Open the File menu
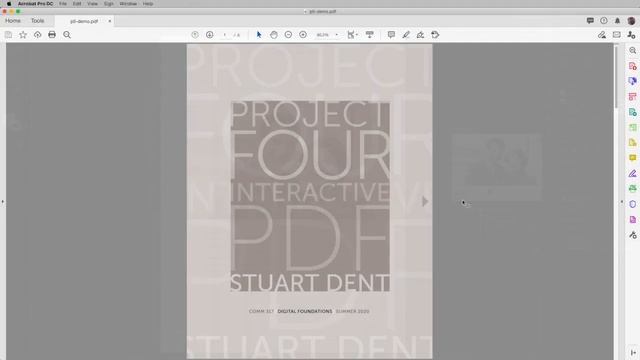Image resolution: width=640 pixels, height=360 pixels. coord(62,4)
